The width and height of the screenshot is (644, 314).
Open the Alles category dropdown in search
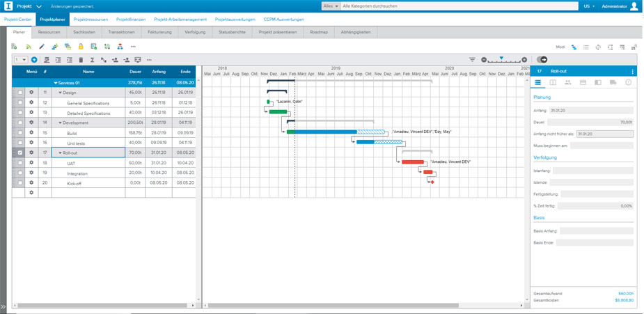tap(331, 6)
